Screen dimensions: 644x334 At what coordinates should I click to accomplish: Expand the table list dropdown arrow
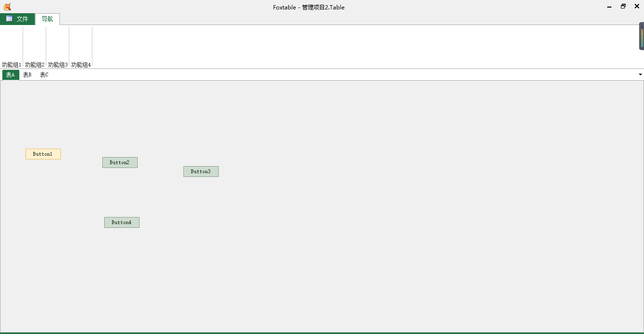click(640, 75)
